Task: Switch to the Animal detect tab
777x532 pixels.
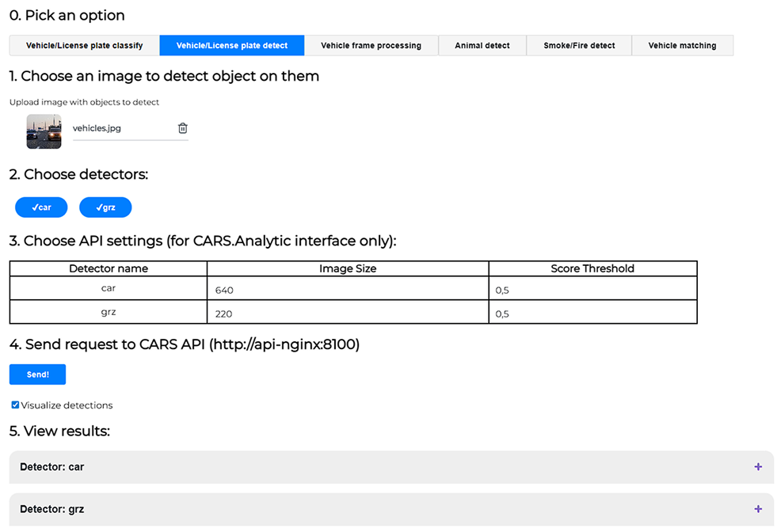Action: [x=482, y=45]
